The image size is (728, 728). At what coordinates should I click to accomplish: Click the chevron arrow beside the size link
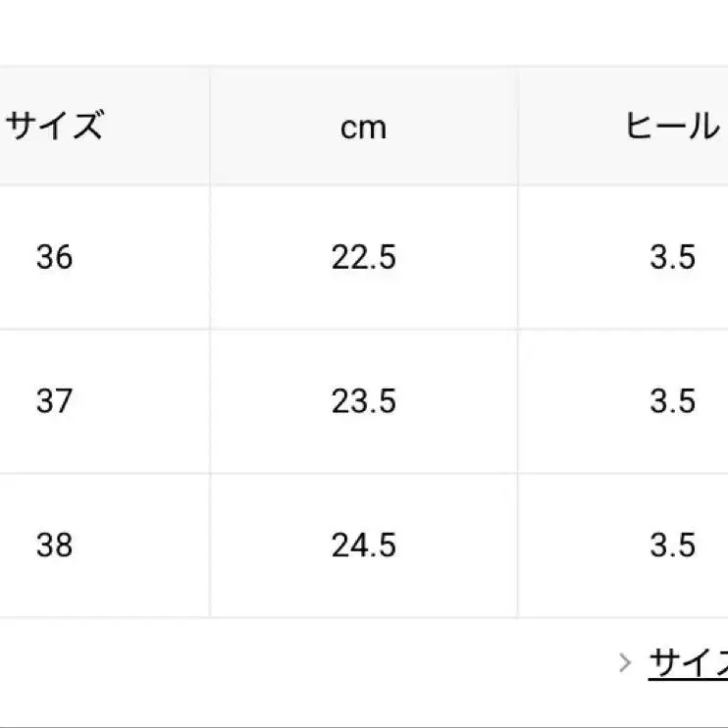[625, 663]
